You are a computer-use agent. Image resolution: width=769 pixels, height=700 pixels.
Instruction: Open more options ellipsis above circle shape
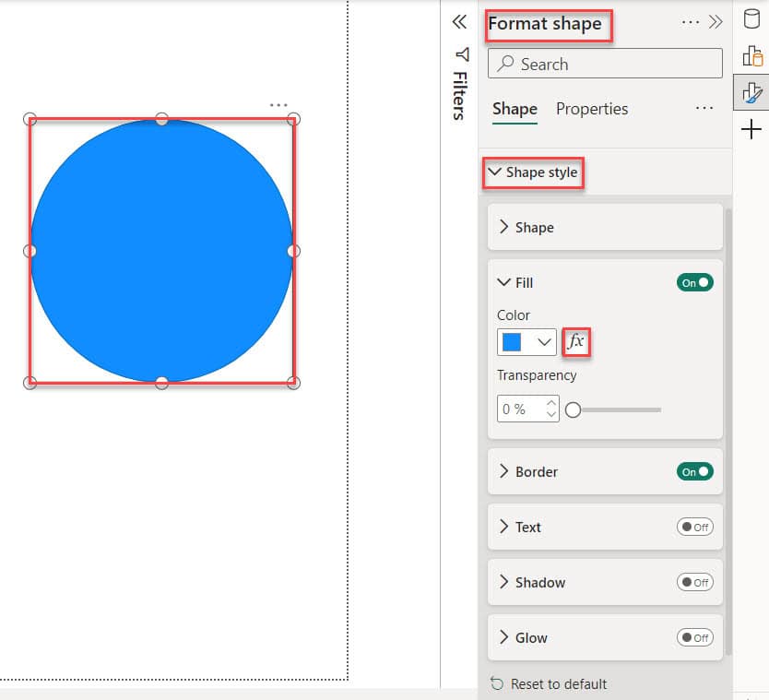click(x=278, y=105)
